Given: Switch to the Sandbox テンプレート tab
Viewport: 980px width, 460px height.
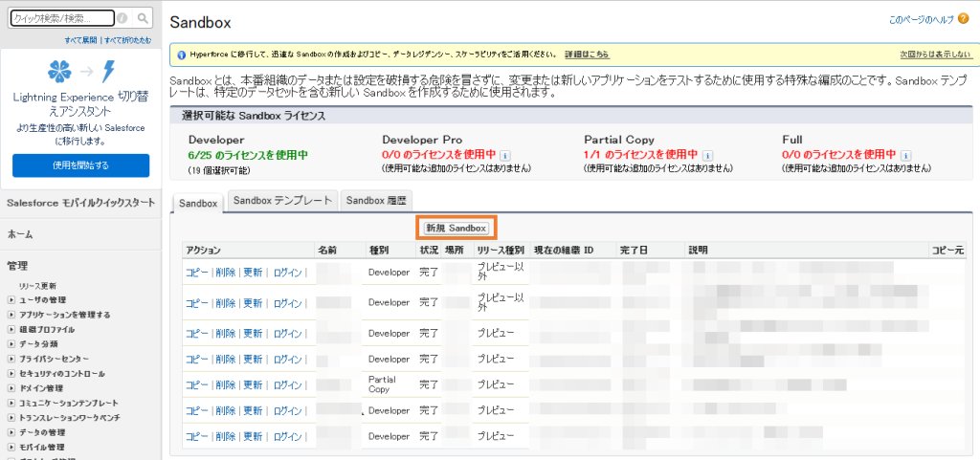Looking at the screenshot, I should click(282, 200).
